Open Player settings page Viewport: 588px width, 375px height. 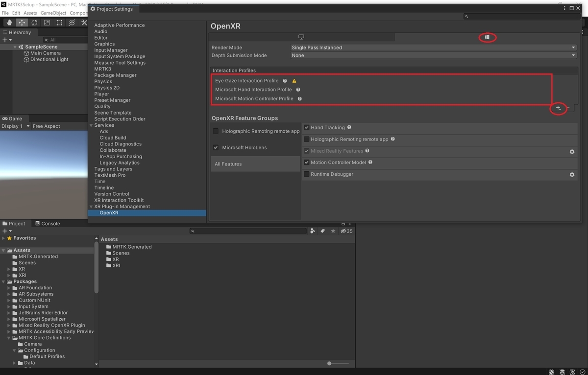(102, 94)
